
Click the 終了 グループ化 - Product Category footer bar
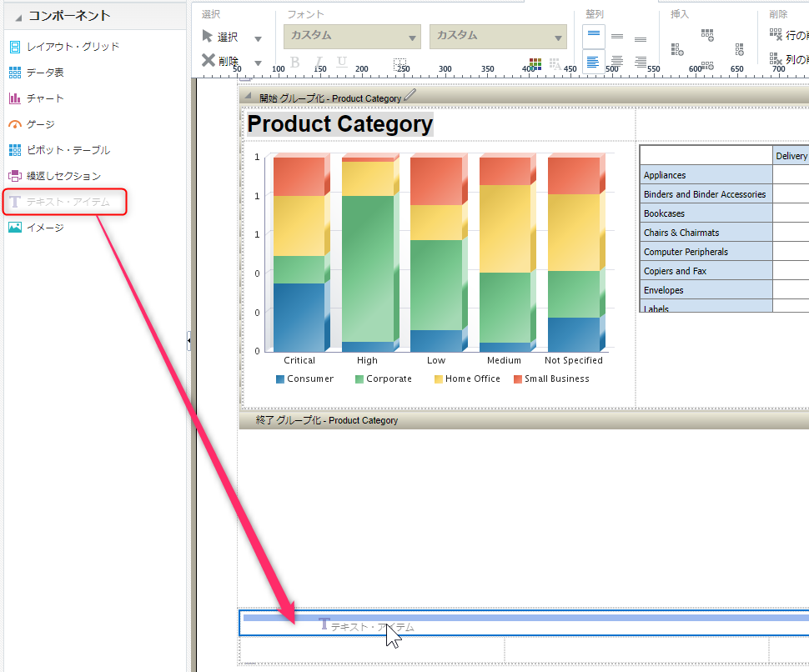click(524, 420)
